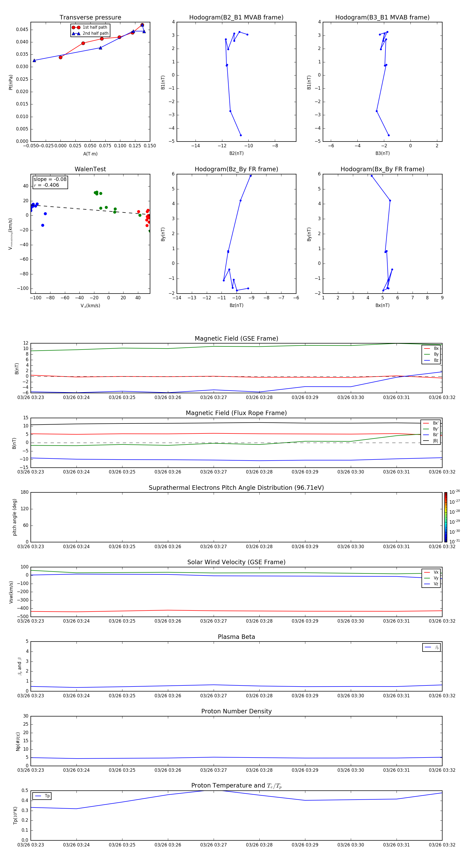
Task: Click the 'Plasma Beta' title
Action: (236, 637)
